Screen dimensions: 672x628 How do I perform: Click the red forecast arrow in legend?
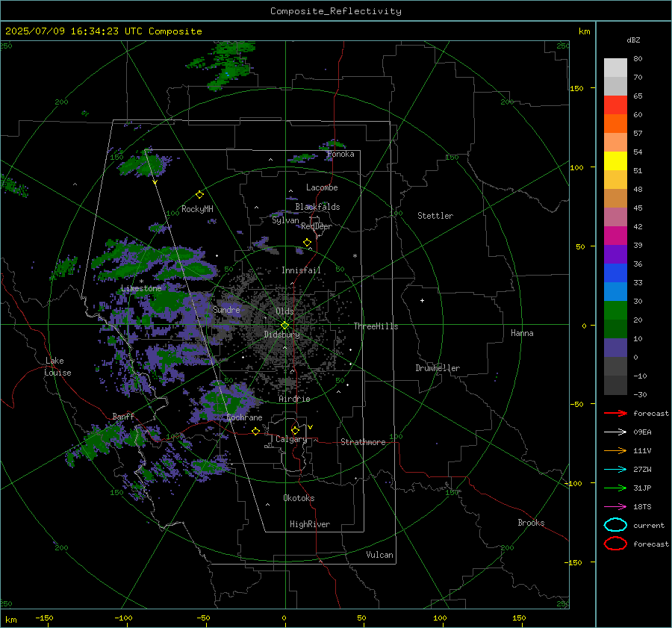pos(615,413)
